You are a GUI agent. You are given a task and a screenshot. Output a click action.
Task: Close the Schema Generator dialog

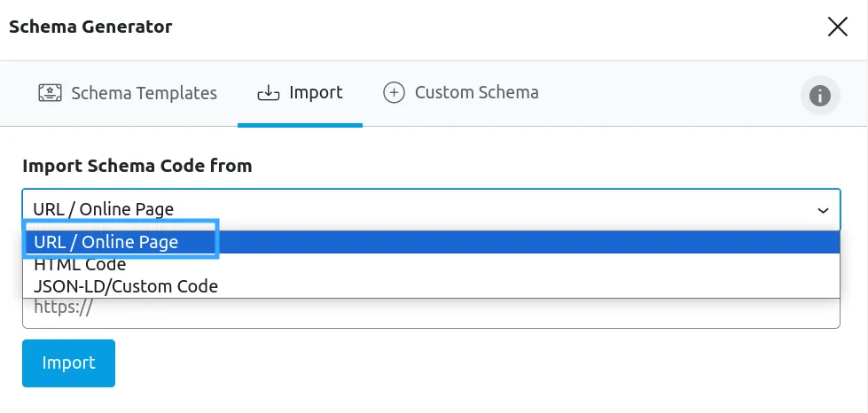838,26
